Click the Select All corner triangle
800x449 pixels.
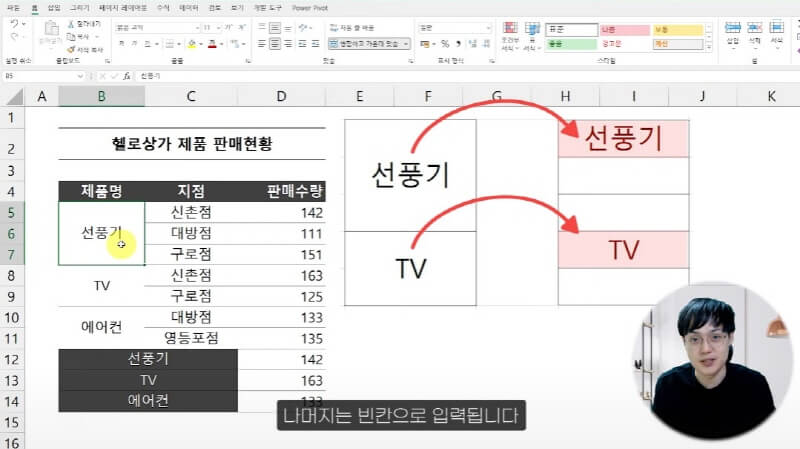point(15,96)
